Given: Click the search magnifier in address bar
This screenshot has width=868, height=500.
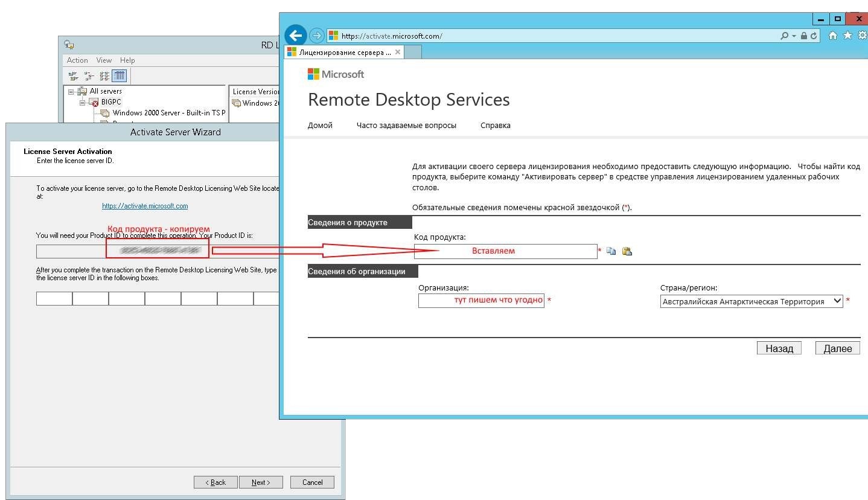Looking at the screenshot, I should pos(784,36).
